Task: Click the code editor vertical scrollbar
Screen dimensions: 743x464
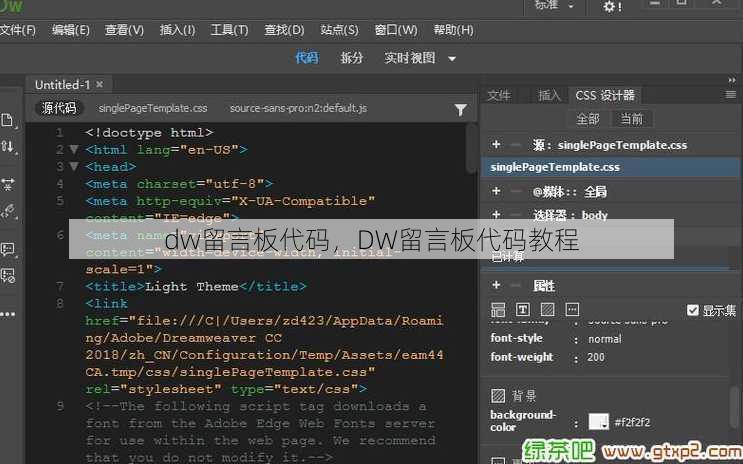Action: (x=471, y=148)
